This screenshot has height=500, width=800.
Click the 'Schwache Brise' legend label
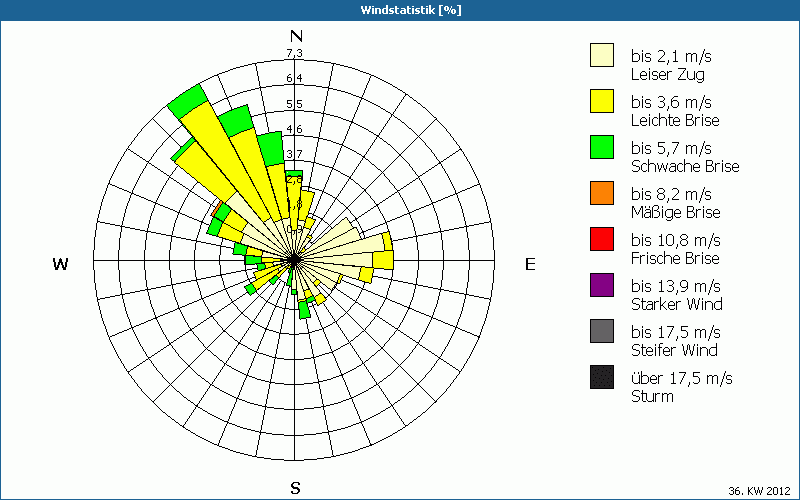pyautogui.click(x=685, y=166)
